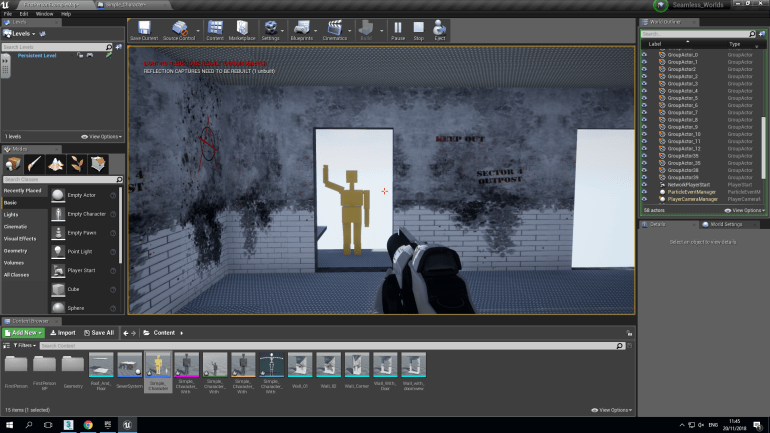Image resolution: width=770 pixels, height=433 pixels.
Task: Go forward in Content Browser history
Action: click(x=134, y=333)
